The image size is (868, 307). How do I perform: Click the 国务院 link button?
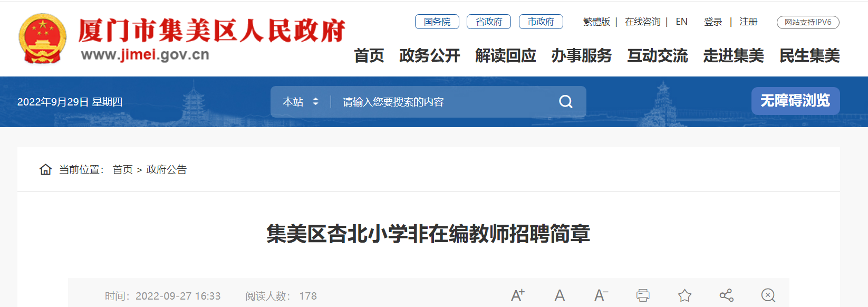437,22
